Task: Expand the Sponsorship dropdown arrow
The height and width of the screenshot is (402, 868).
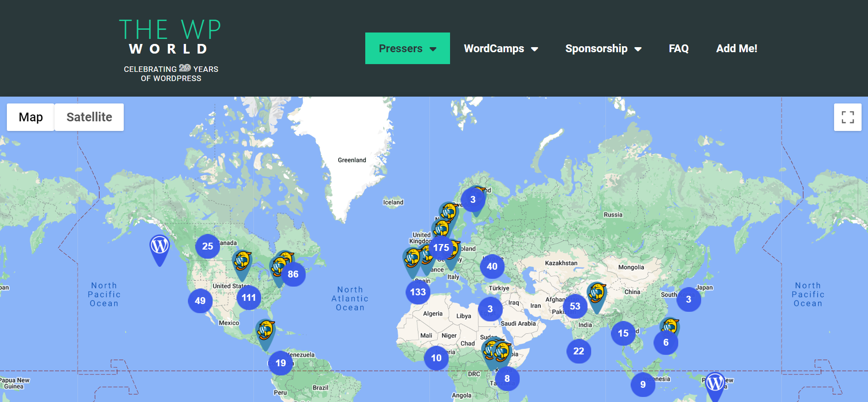Action: (x=637, y=49)
